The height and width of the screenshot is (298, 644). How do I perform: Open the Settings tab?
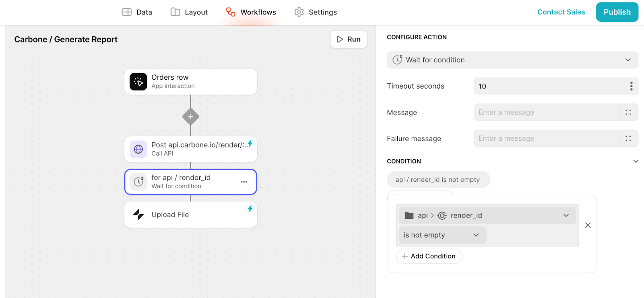click(x=316, y=12)
